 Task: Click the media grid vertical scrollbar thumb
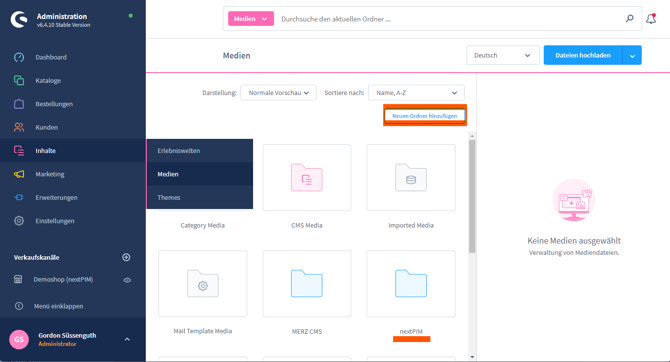tap(472, 196)
